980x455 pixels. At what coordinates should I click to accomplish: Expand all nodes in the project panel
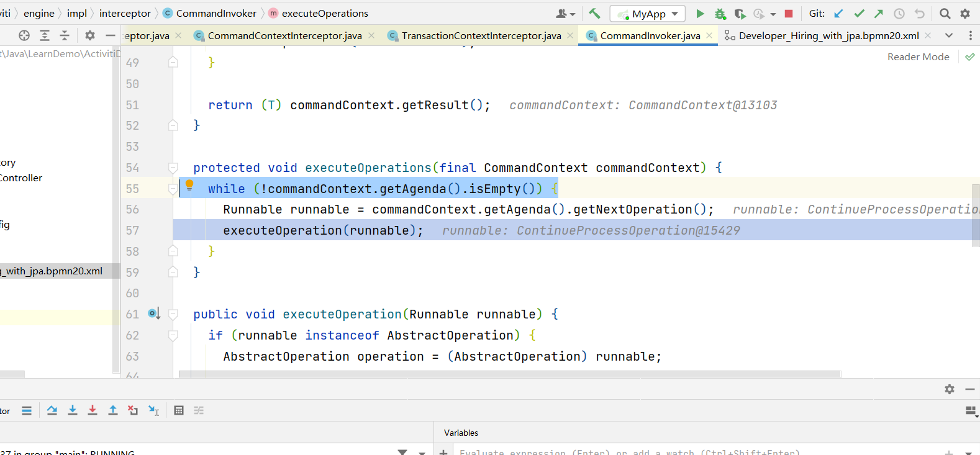coord(45,35)
